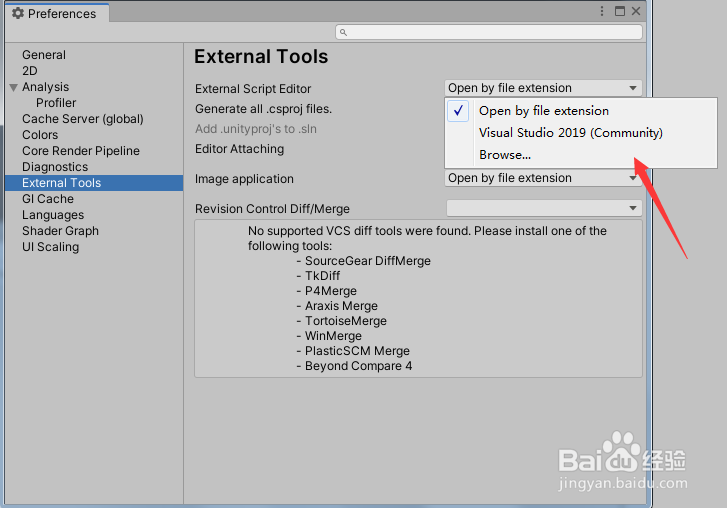Open the Colors preferences section
Viewport: 727px width, 508px height.
pos(40,135)
